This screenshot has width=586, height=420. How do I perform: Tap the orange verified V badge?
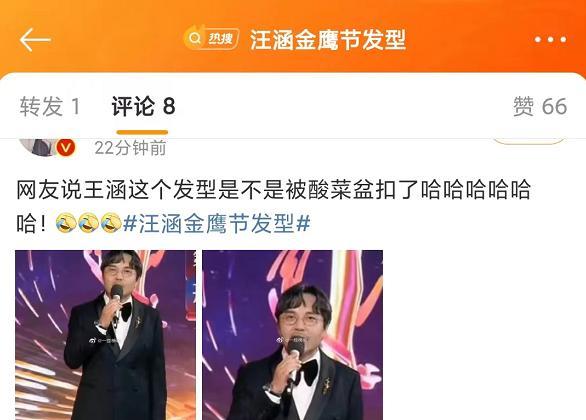(66, 148)
